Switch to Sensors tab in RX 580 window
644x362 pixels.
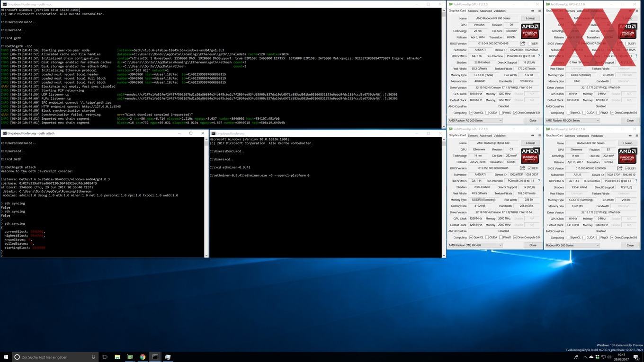tap(570, 135)
